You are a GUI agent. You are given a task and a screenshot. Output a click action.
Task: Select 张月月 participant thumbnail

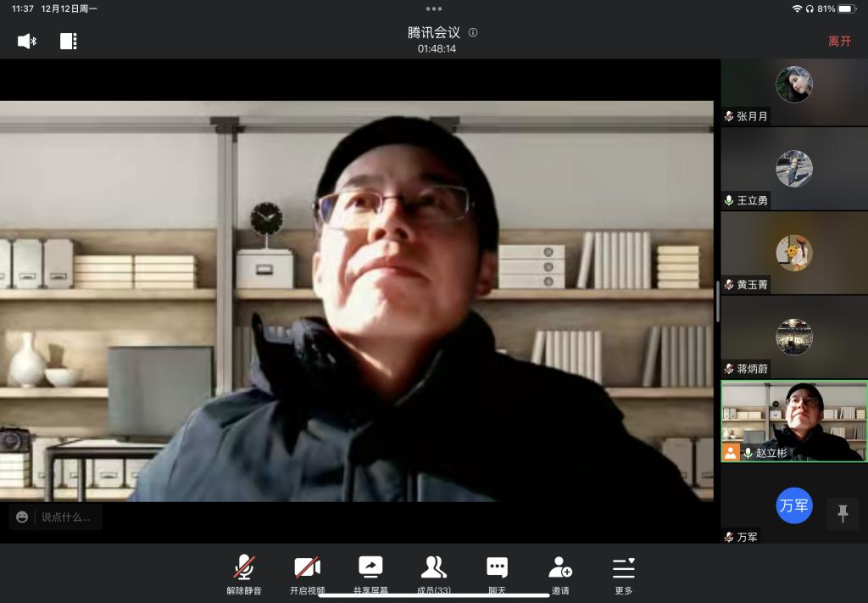[793, 92]
